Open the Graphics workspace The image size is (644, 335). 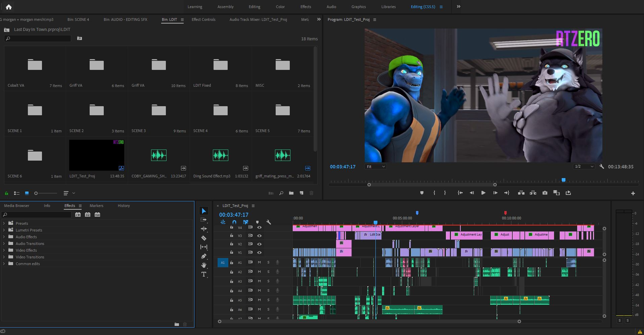coord(359,7)
